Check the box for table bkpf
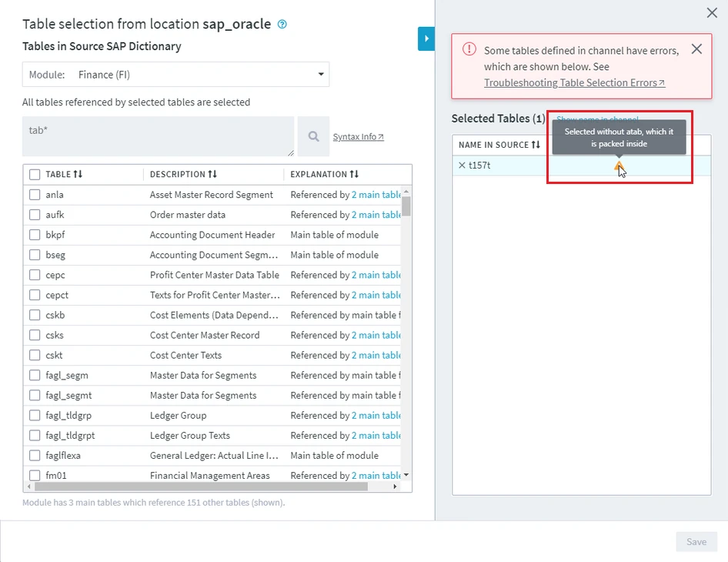 click(x=35, y=235)
